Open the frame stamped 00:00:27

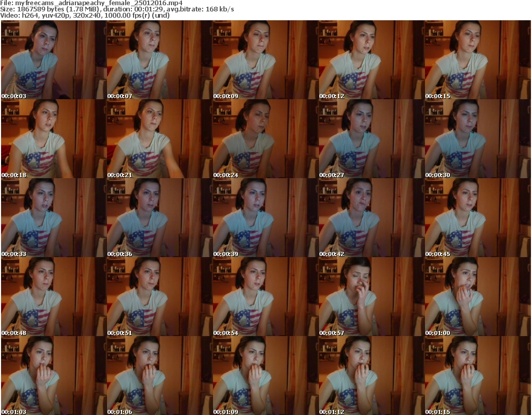pyautogui.click(x=371, y=139)
